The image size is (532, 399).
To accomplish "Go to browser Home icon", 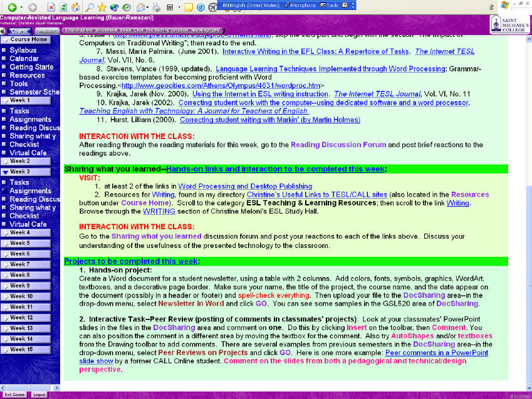I will tap(75, 7).
